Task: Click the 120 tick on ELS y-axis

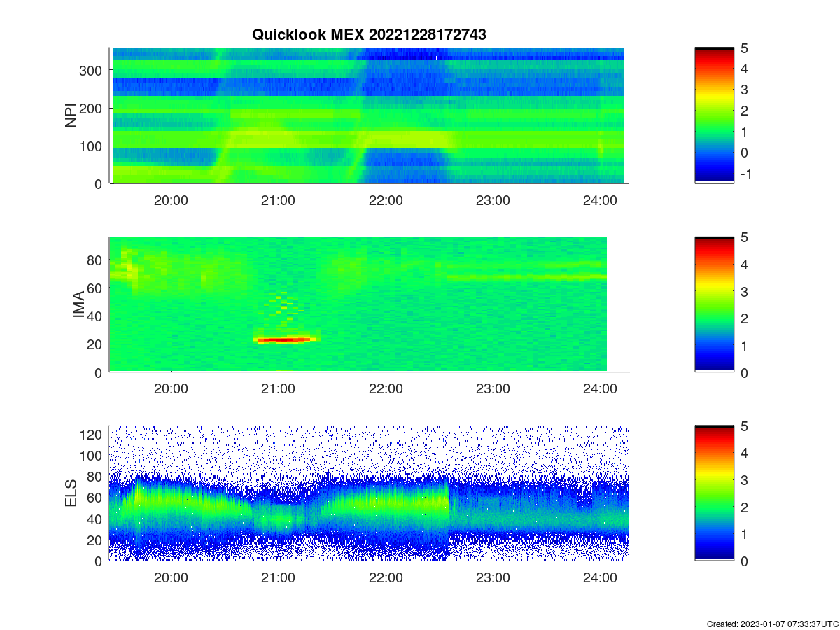Action: (x=92, y=435)
